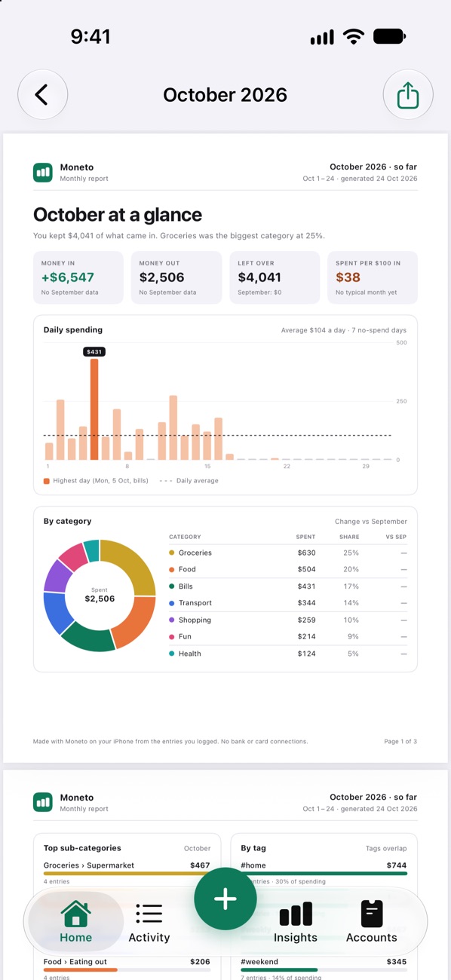Select the Transport category label

[x=195, y=603]
